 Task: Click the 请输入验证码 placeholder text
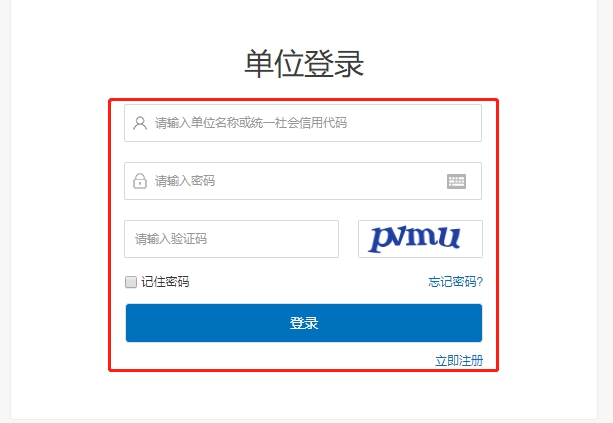pos(171,239)
